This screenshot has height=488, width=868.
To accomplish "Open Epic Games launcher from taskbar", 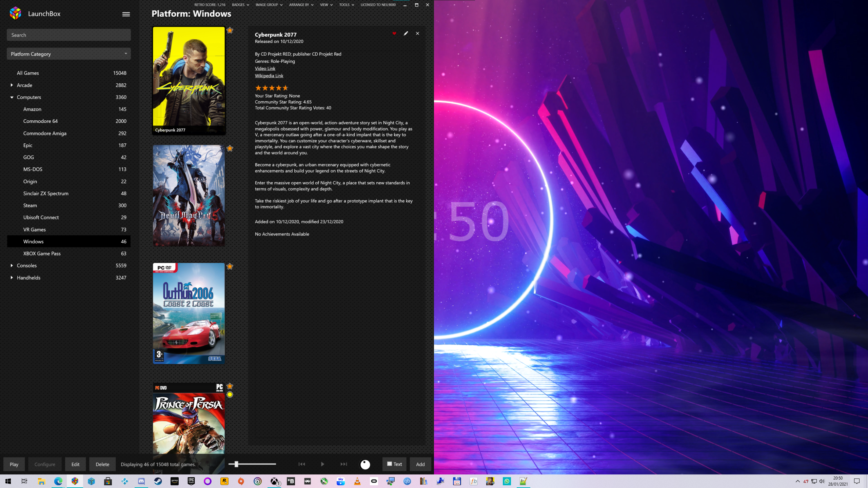I will (x=191, y=481).
